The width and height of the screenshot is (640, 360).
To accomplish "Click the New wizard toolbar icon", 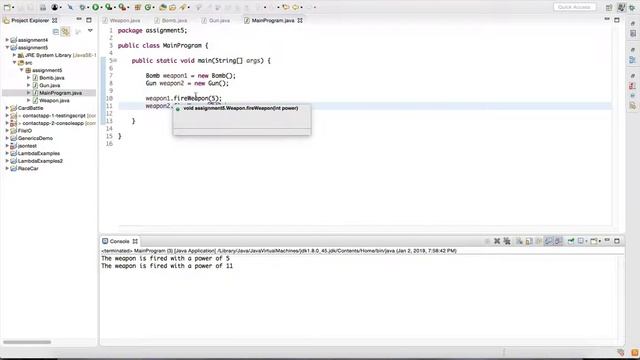I will pyautogui.click(x=7, y=7).
